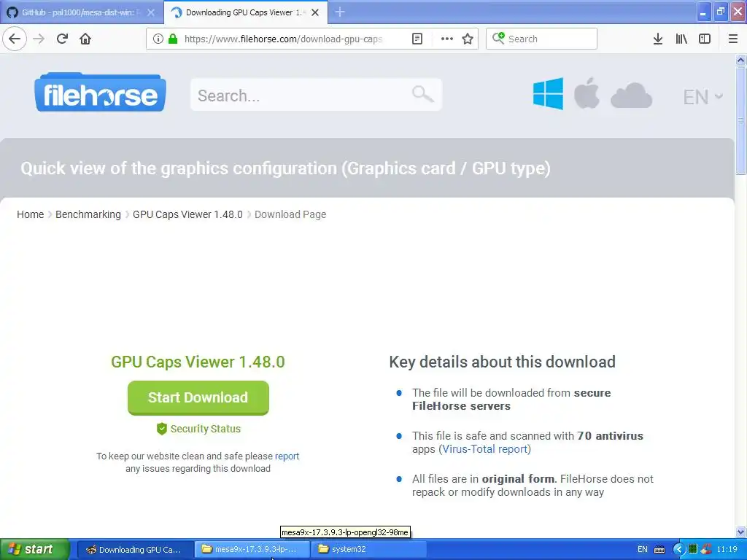Viewport: 747px width, 560px height.
Task: Open the Firefox hamburger menu
Action: [x=733, y=39]
